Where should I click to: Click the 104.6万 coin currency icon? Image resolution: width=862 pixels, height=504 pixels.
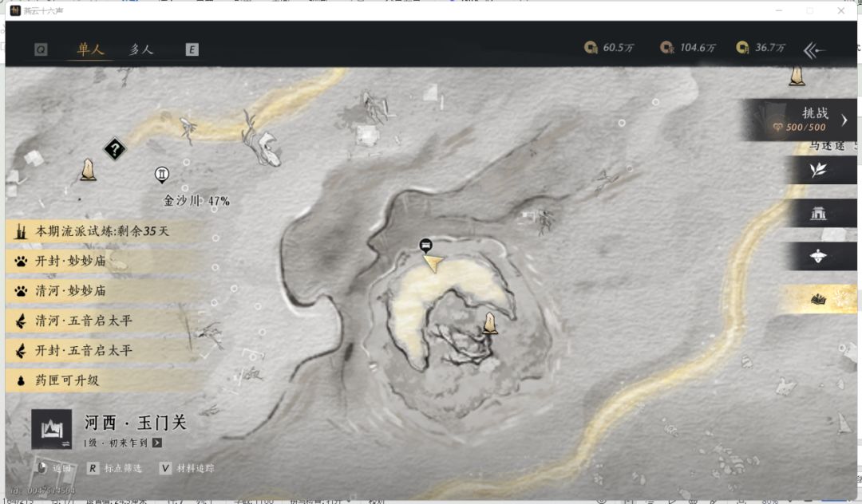tap(666, 48)
